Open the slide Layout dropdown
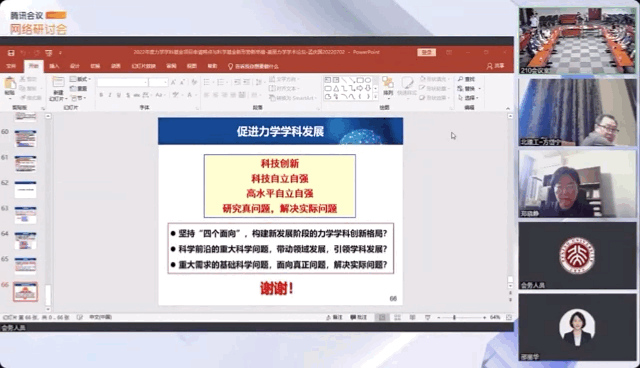The width and height of the screenshot is (640, 368). click(80, 79)
